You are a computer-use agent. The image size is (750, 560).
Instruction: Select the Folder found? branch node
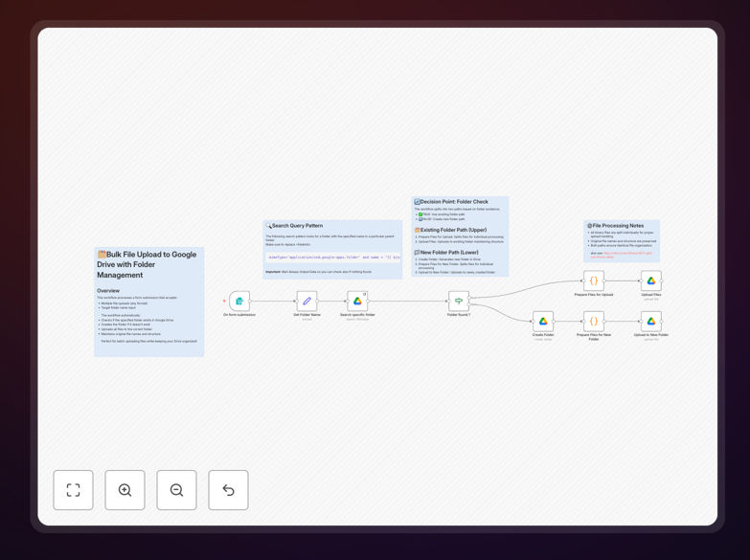(x=458, y=301)
